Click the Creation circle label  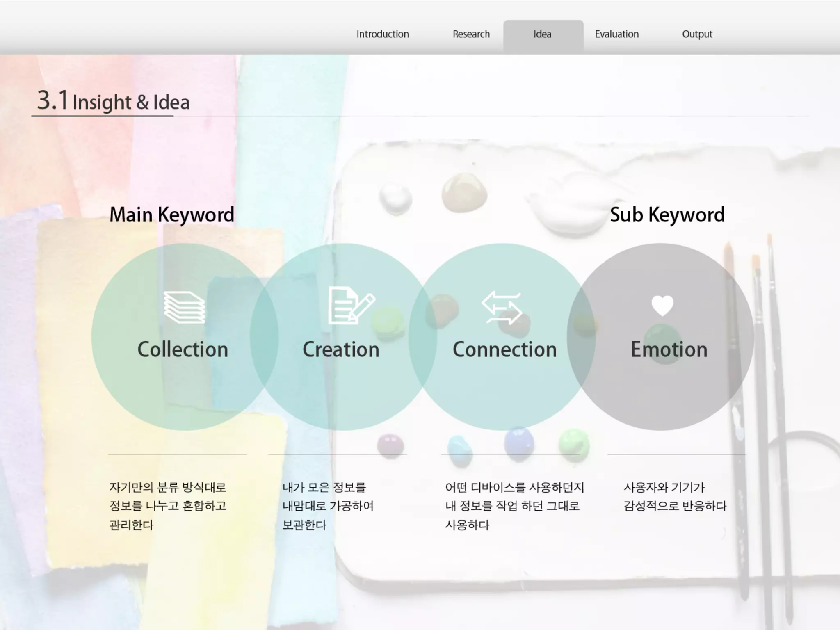coord(341,349)
